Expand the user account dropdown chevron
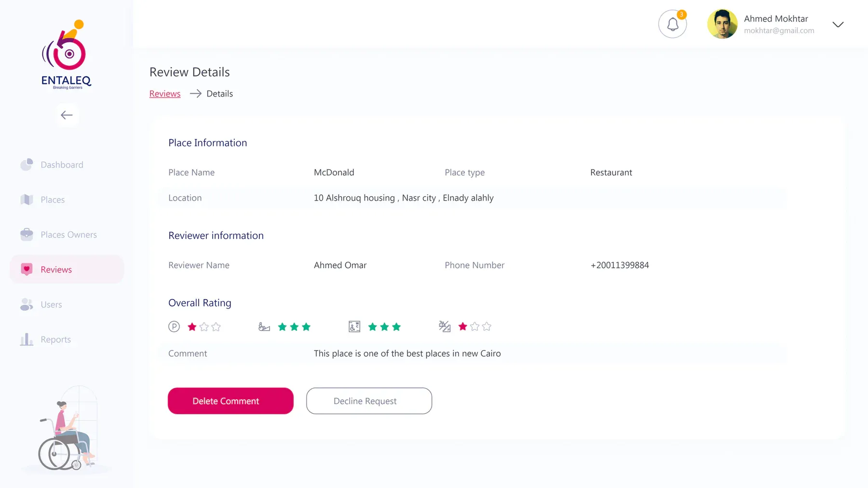 click(x=838, y=25)
